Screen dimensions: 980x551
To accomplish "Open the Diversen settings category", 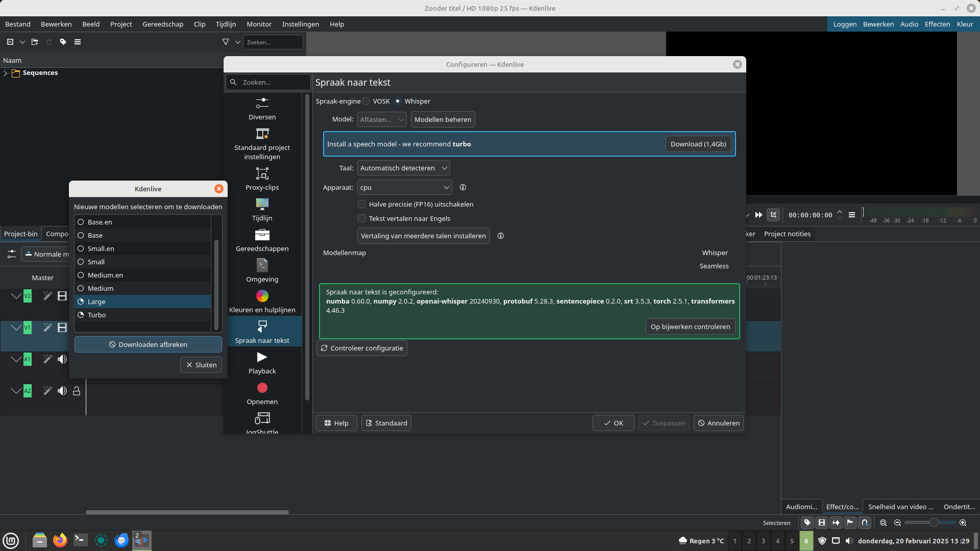I will coord(262,109).
